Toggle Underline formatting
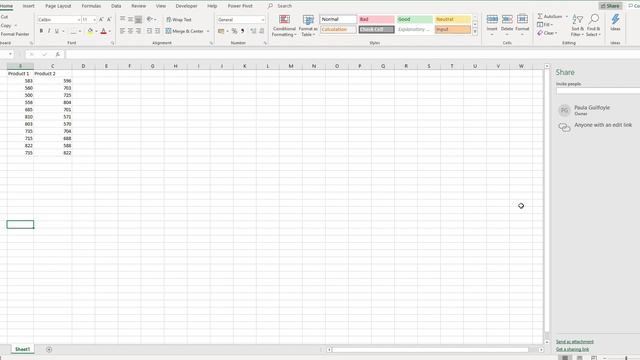This screenshot has width=640, height=360. (x=57, y=31)
